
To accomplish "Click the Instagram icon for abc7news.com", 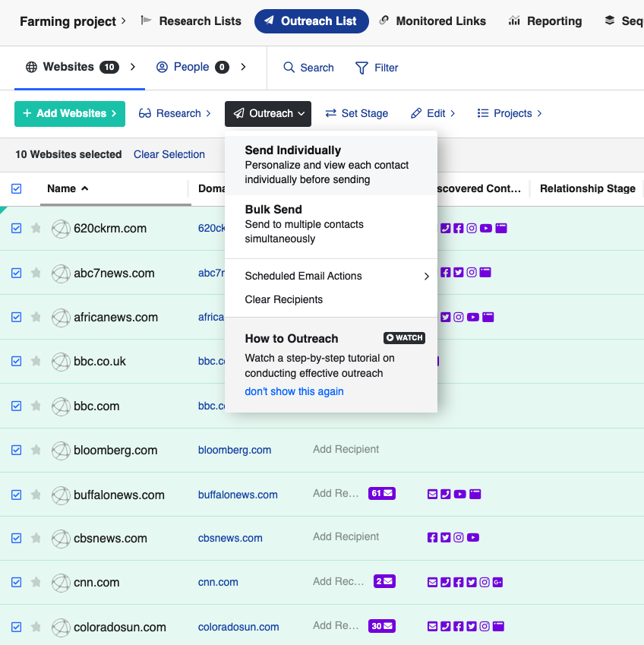I will (472, 272).
